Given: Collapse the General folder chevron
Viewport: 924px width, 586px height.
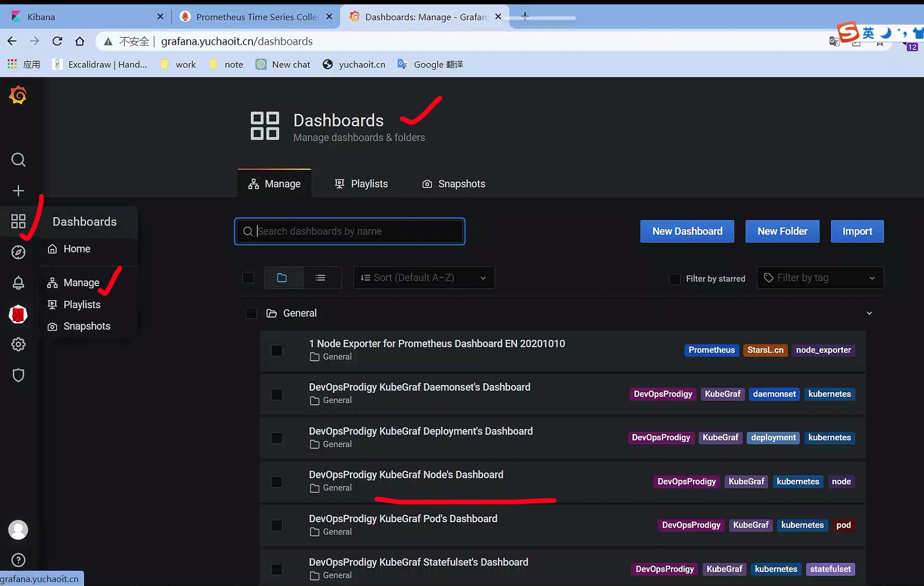Looking at the screenshot, I should [869, 313].
